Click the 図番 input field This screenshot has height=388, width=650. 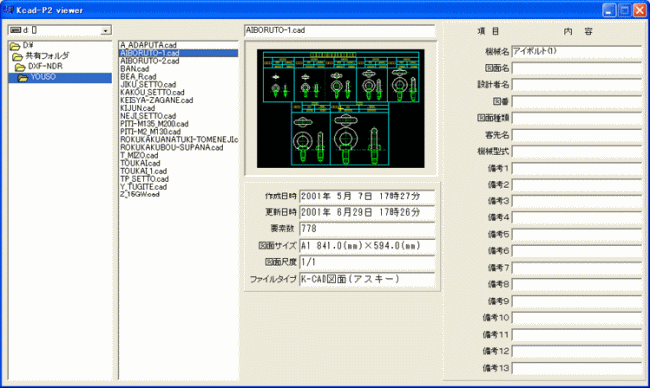pyautogui.click(x=577, y=102)
